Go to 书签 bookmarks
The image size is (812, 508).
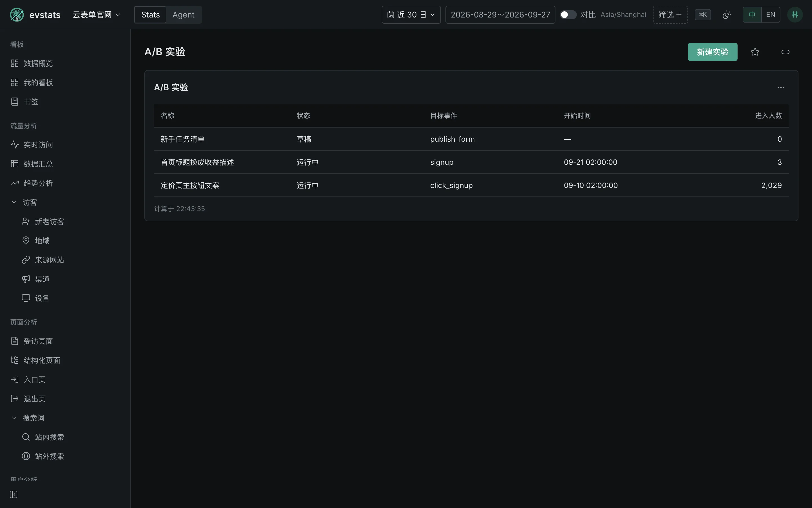[x=65, y=102]
